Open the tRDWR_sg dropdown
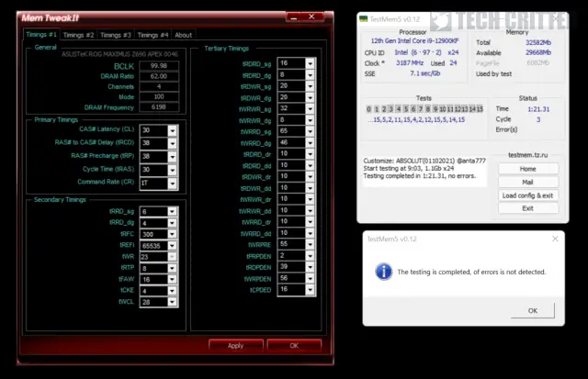This screenshot has width=588, height=379. 311,86
